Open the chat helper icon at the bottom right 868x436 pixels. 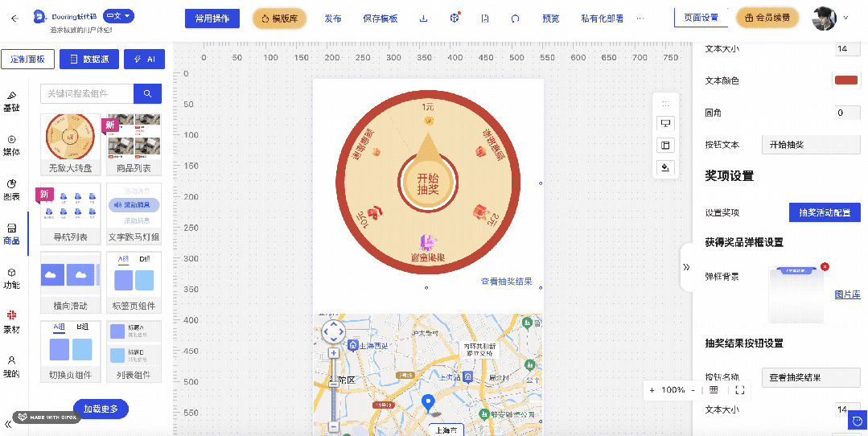(858, 420)
